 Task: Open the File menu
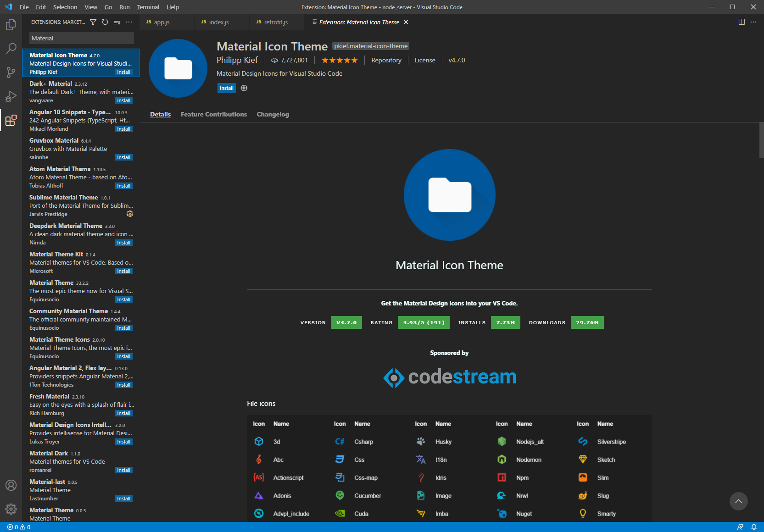pyautogui.click(x=24, y=7)
